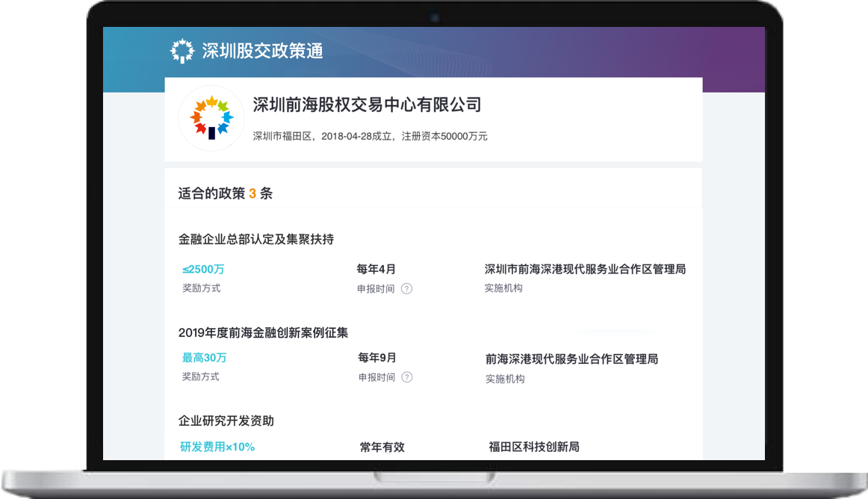The height and width of the screenshot is (499, 868).
Task: Click 前海深港现代服务业合作区管理局 agency under 2019年度 policy
Action: click(x=572, y=359)
